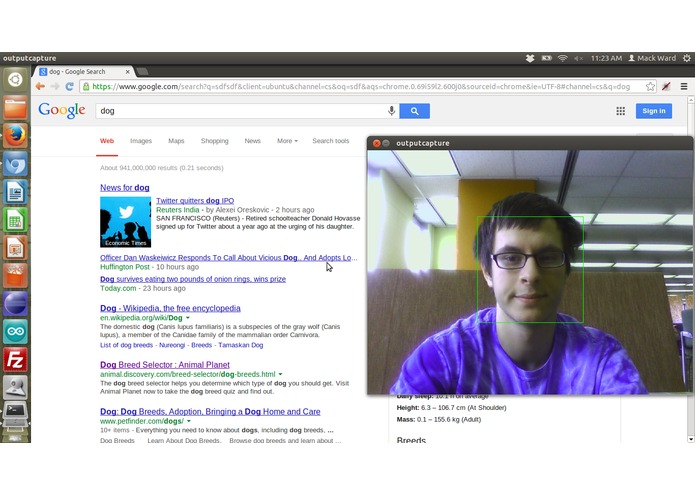This screenshot has height=494, width=695.
Task: Start voice search with microphone icon
Action: pos(391,111)
